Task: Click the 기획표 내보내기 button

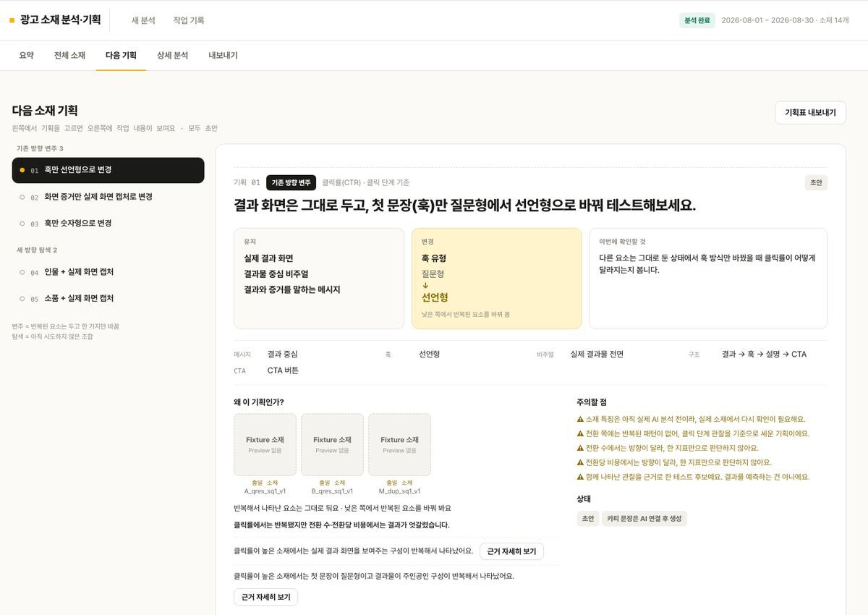Action: (810, 113)
